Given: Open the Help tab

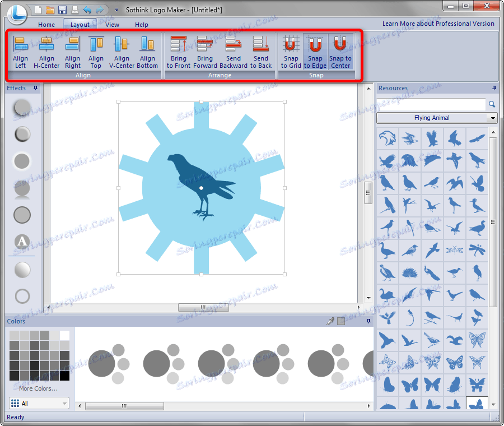Looking at the screenshot, I should click(142, 25).
